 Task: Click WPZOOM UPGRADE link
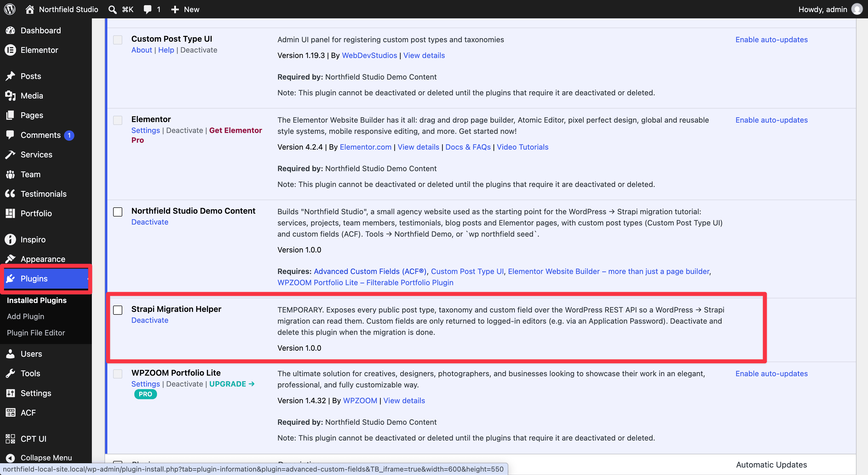point(232,384)
